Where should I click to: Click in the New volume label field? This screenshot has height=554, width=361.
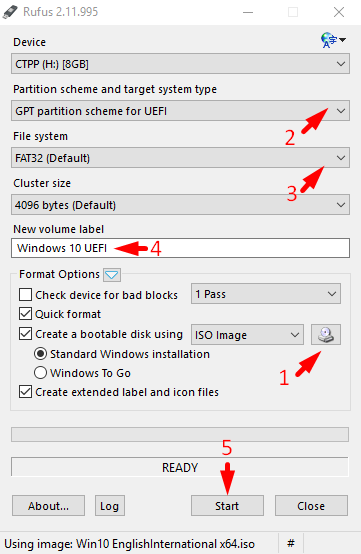click(180, 248)
